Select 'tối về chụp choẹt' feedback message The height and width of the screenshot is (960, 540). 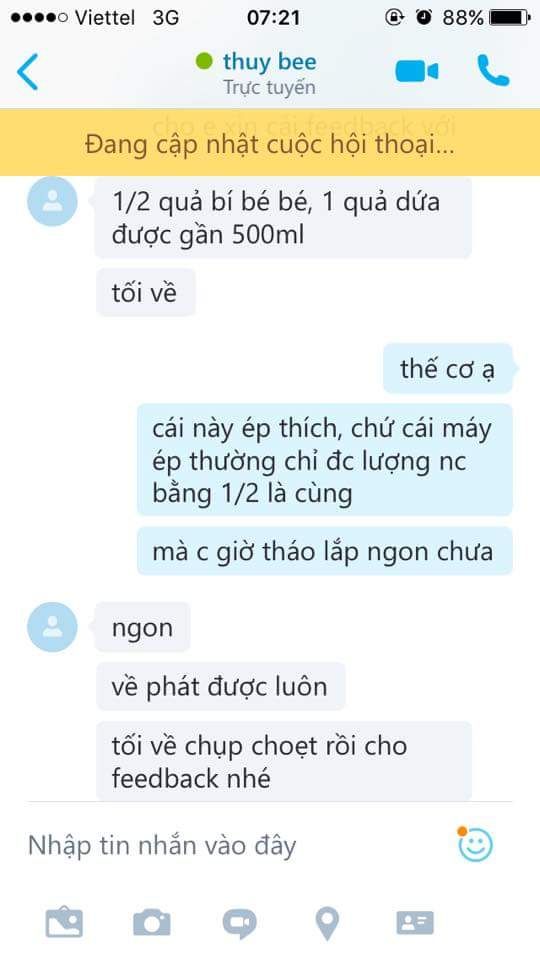click(284, 762)
